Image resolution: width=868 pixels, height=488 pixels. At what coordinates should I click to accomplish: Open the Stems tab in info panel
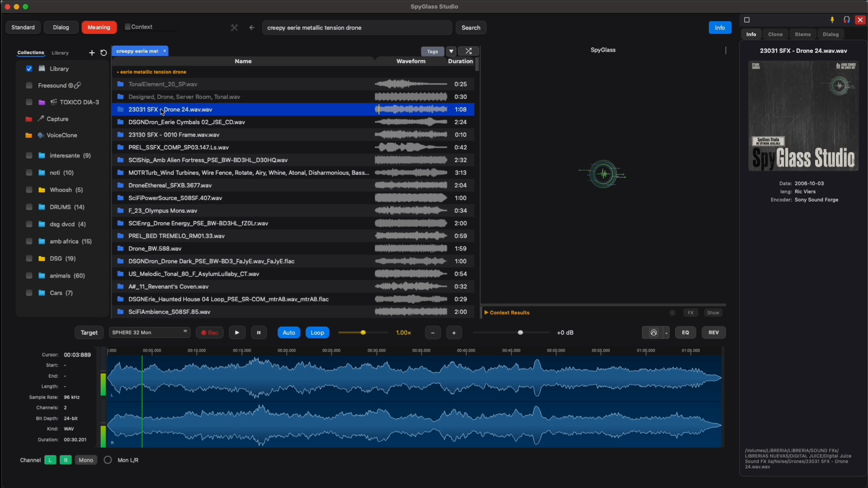tap(803, 34)
